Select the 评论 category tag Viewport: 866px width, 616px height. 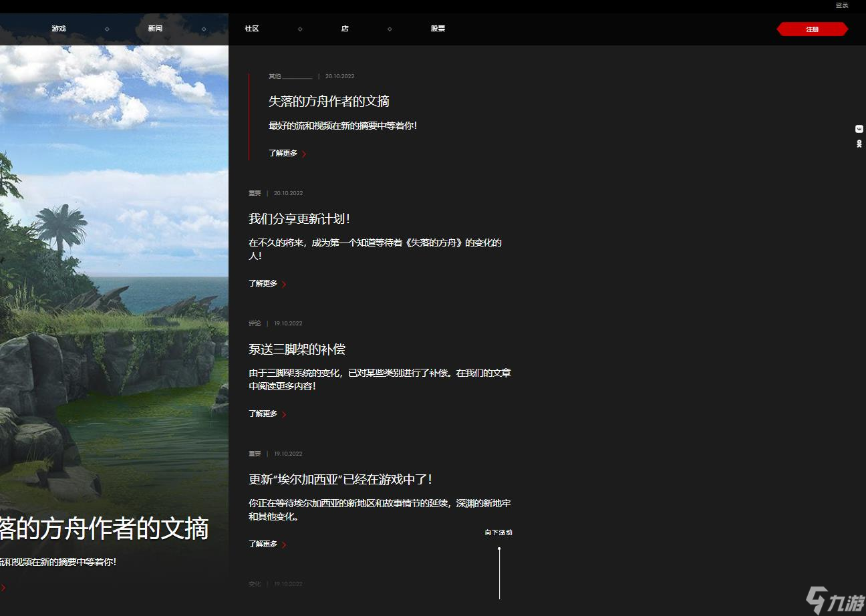click(255, 323)
